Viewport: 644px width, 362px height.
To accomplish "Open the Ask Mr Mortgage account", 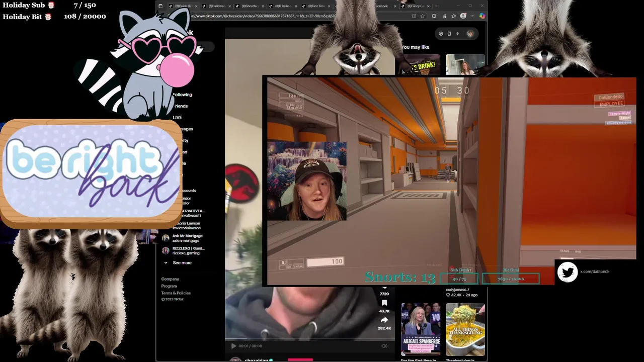I will pyautogui.click(x=183, y=238).
